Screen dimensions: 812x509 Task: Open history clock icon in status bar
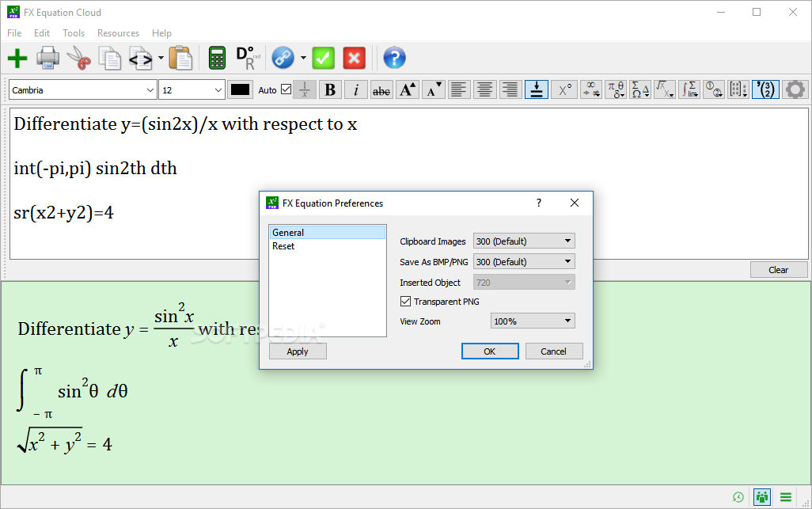click(738, 497)
